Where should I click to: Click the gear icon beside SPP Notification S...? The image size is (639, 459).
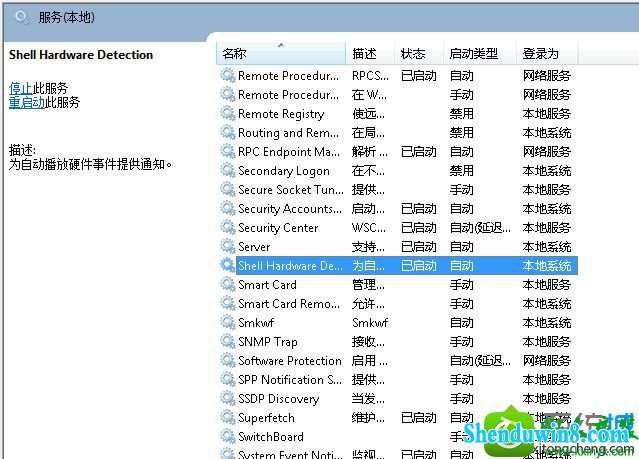[228, 380]
